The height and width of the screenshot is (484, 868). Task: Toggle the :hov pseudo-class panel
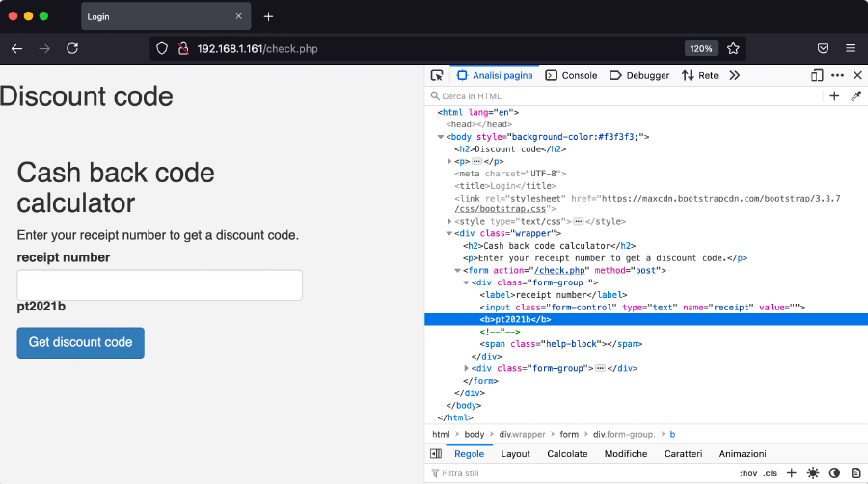click(x=748, y=473)
